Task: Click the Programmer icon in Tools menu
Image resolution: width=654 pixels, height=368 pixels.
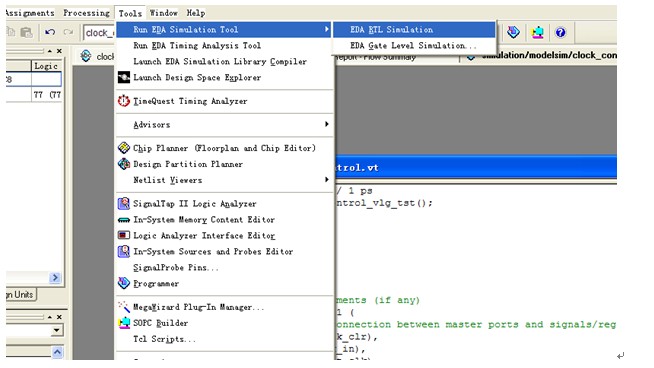Action: click(124, 283)
